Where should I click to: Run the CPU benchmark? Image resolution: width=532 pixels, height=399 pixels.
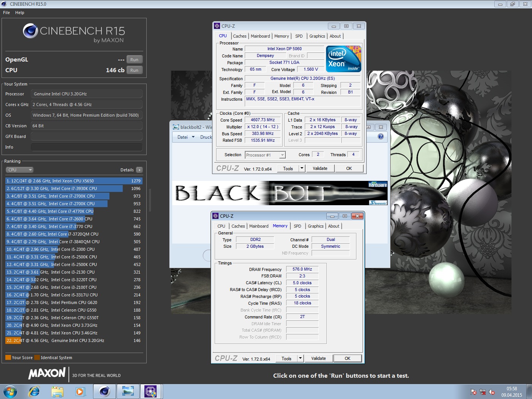pyautogui.click(x=134, y=70)
